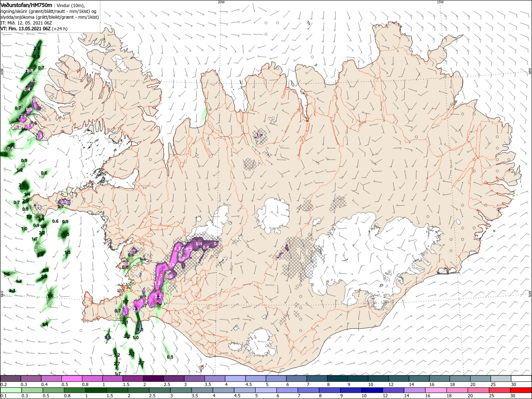Pick the 0.8 green swatch, lower rain scale

click(74, 390)
